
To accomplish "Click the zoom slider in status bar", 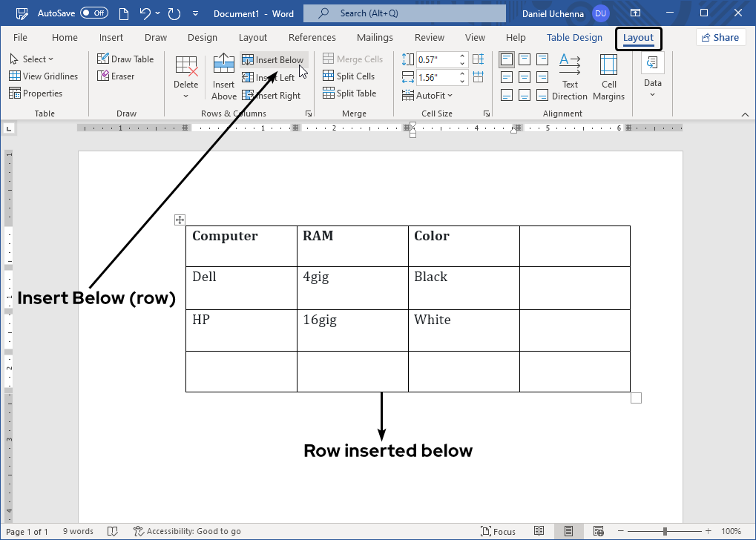I will (665, 531).
